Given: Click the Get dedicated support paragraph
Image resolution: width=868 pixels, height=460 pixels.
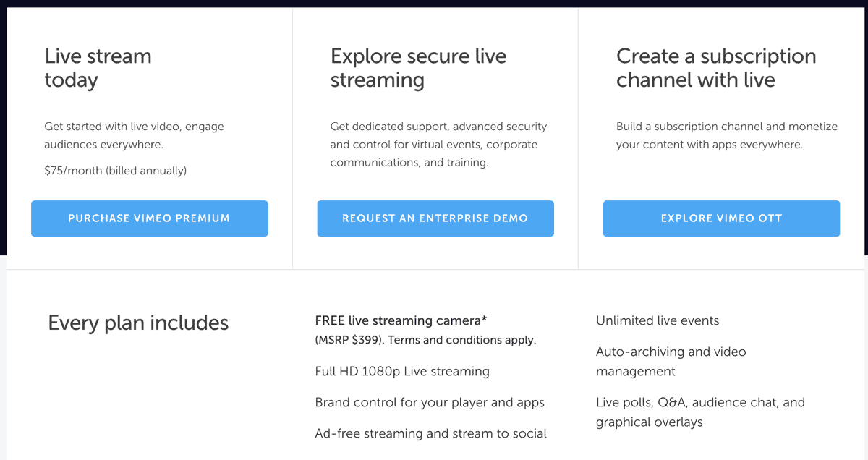Looking at the screenshot, I should [x=439, y=145].
